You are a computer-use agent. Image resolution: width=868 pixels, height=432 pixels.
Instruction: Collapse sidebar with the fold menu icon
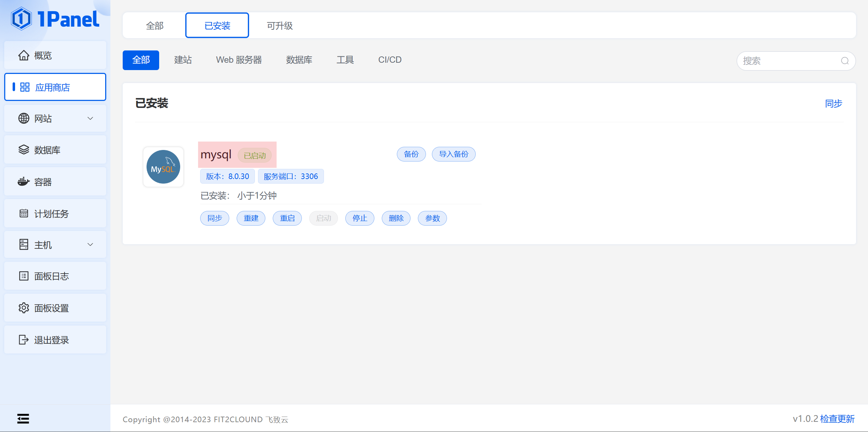pos(23,419)
